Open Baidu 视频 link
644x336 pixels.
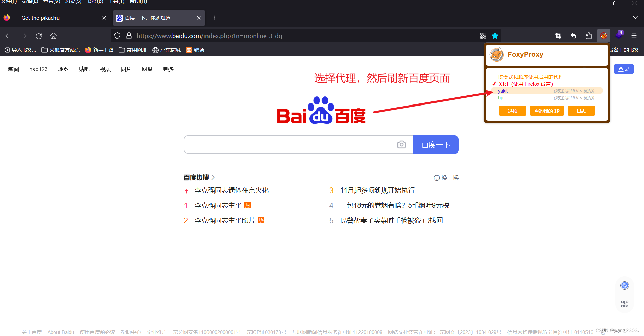(x=105, y=69)
